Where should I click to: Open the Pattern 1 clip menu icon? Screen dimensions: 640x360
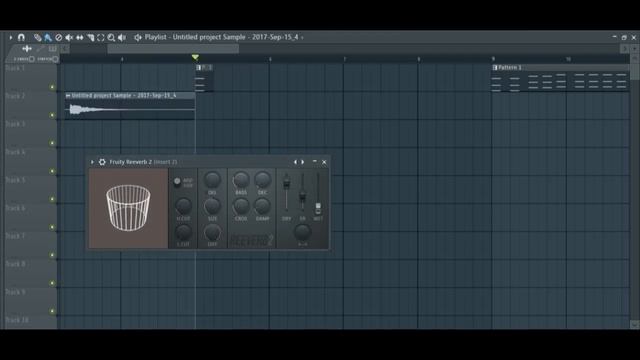point(495,67)
